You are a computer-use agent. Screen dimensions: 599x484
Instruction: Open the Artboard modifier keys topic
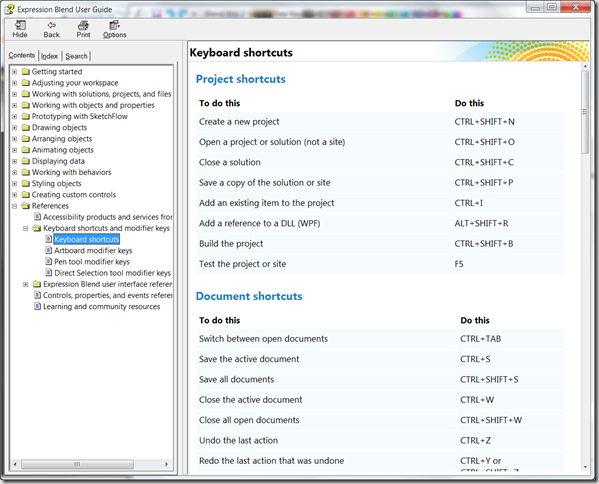[x=93, y=251]
